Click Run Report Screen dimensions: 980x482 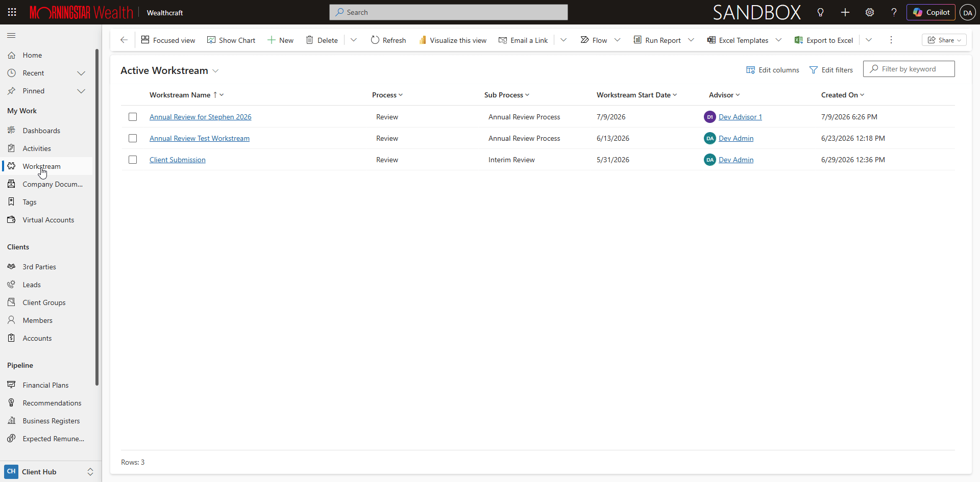(x=657, y=40)
